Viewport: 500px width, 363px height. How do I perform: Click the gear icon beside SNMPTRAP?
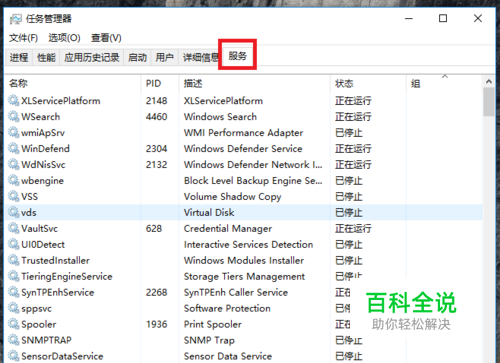[14, 340]
